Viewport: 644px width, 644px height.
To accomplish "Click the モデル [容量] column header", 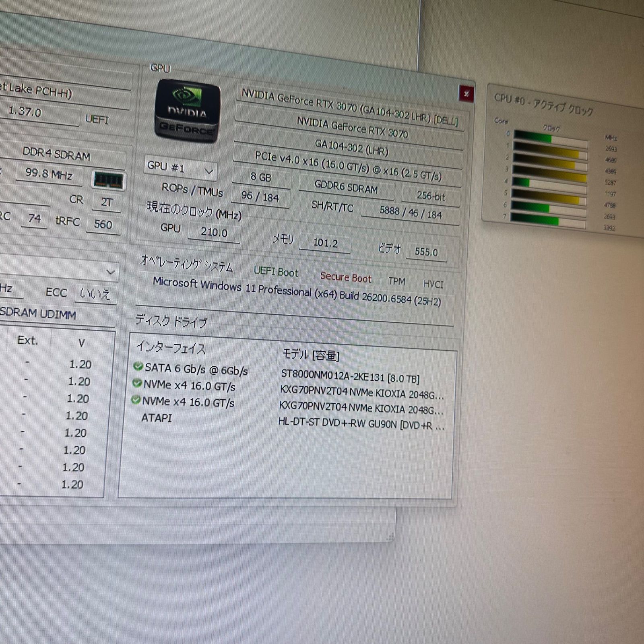I will [x=311, y=355].
